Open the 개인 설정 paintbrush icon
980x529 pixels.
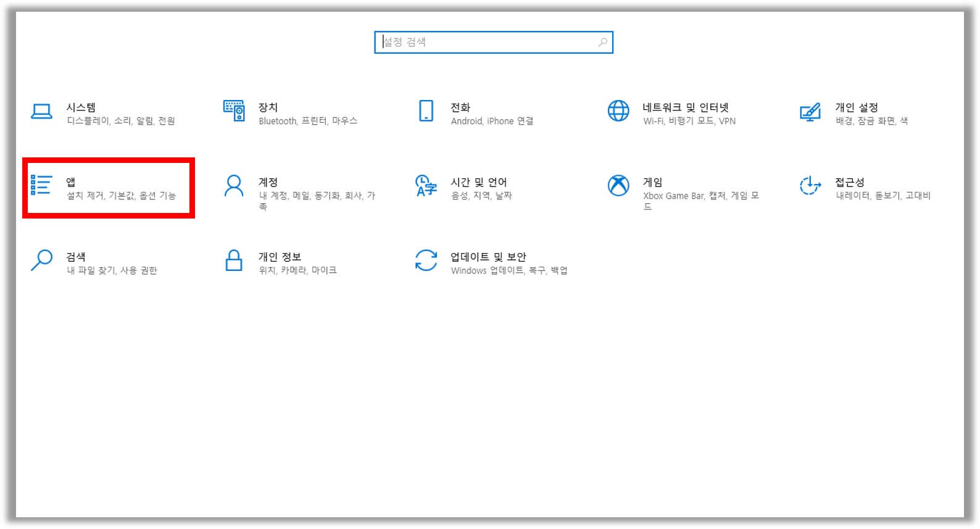point(810,112)
